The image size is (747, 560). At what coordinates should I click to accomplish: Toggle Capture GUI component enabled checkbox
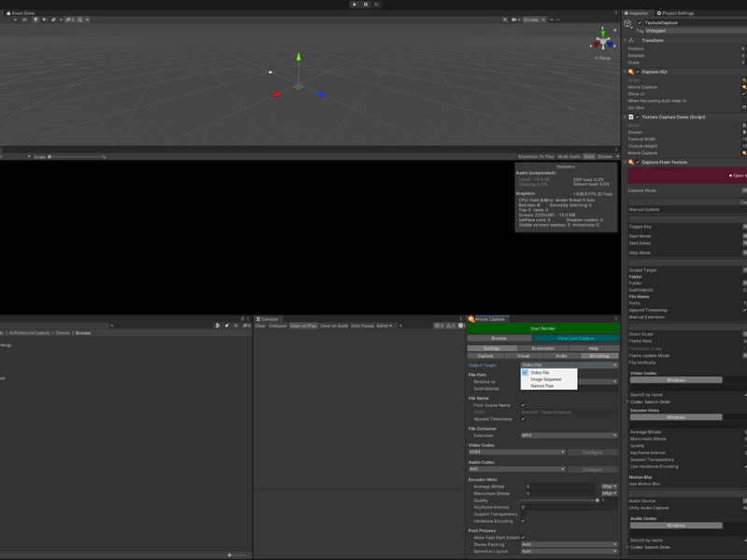point(638,72)
